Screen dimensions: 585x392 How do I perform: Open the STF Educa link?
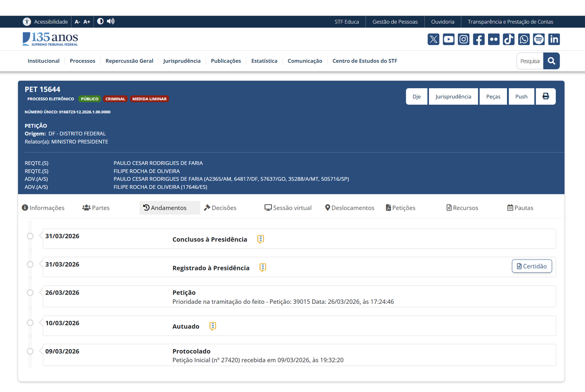click(347, 22)
